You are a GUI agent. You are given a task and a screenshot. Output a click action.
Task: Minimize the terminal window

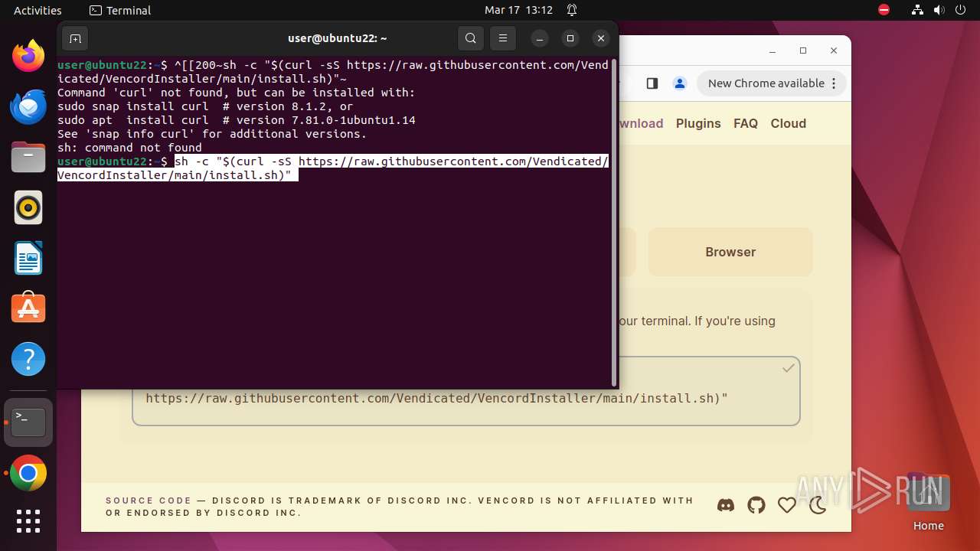point(540,38)
